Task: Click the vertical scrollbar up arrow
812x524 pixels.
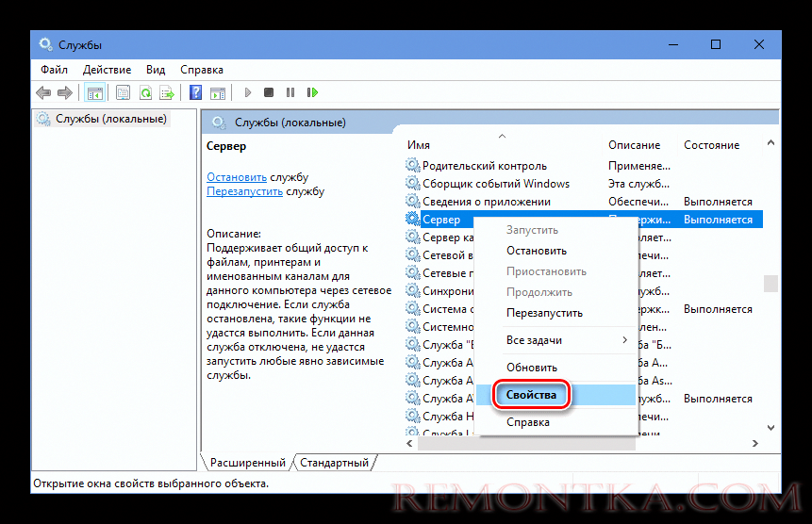Action: coord(771,142)
